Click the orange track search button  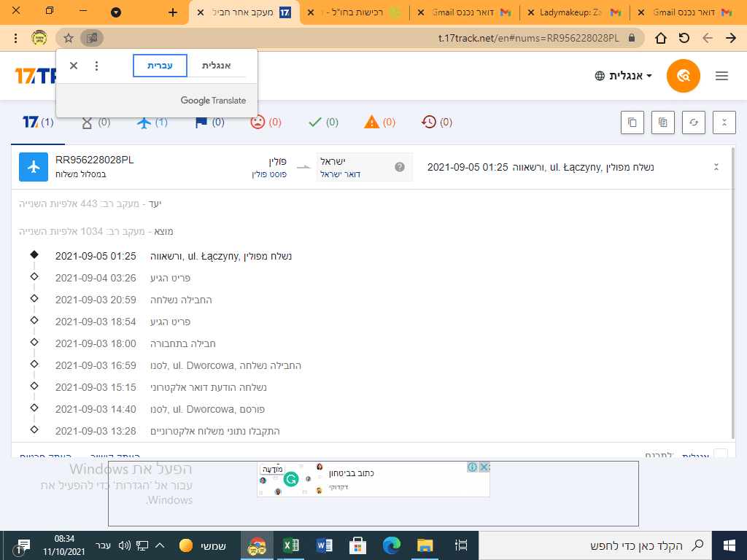click(x=683, y=76)
